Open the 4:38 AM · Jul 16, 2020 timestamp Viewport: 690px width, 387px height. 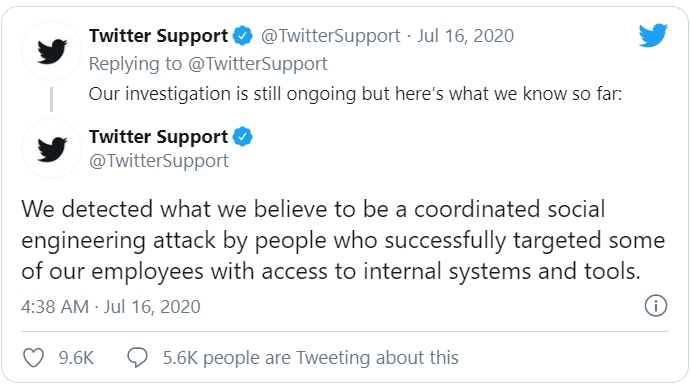[x=110, y=306]
